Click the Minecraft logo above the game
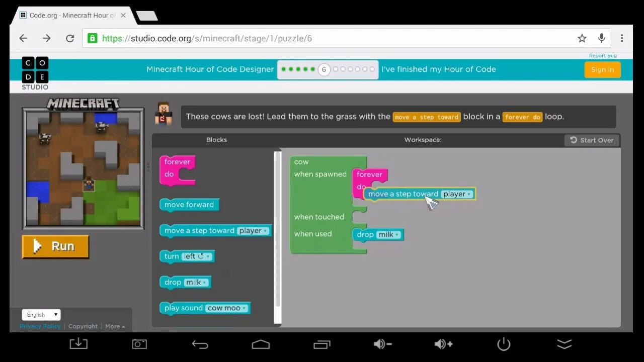 pyautogui.click(x=83, y=104)
